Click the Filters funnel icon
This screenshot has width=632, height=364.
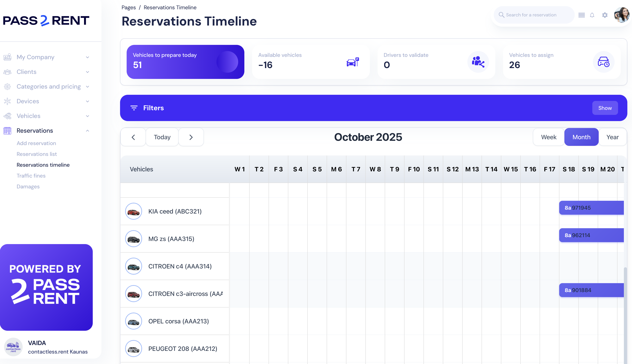coord(134,108)
